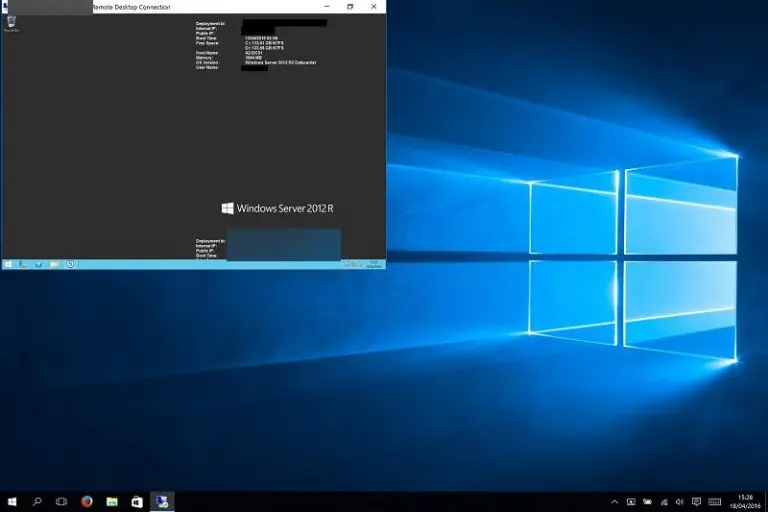Open File Explorer from the Windows 10 taskbar
Image resolution: width=768 pixels, height=512 pixels.
[x=112, y=502]
